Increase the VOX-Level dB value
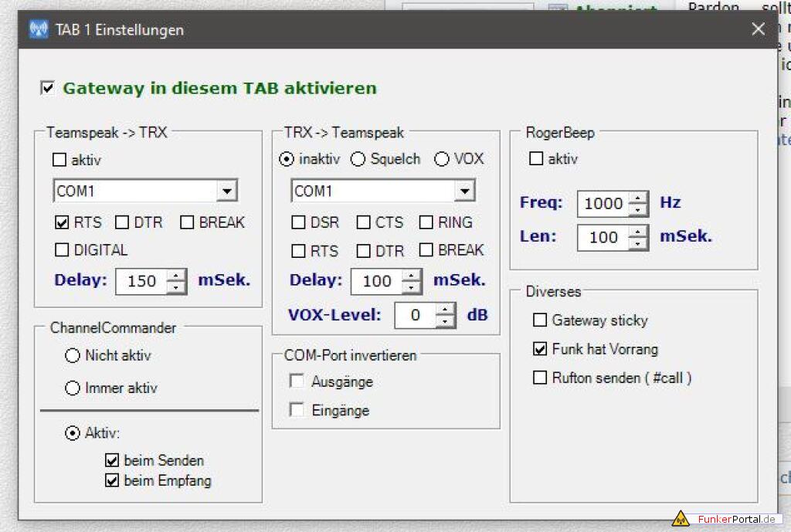The image size is (791, 532). click(445, 309)
